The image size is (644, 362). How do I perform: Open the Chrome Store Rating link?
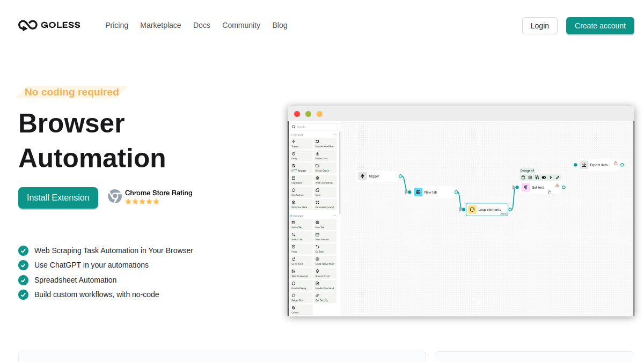tap(158, 193)
